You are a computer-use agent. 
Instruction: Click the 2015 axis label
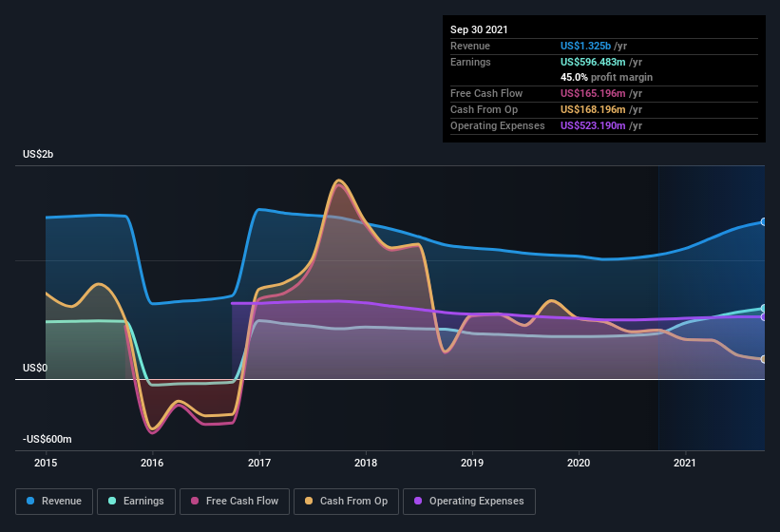(x=46, y=463)
